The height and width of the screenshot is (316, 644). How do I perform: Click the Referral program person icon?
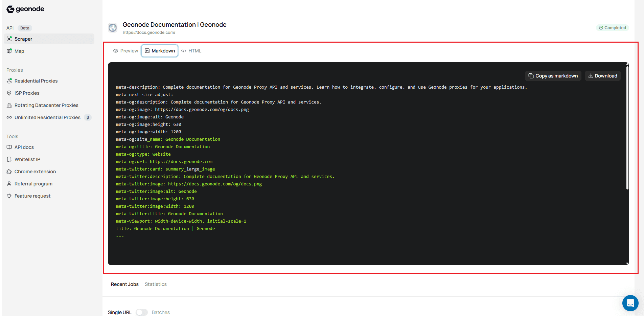(9, 184)
